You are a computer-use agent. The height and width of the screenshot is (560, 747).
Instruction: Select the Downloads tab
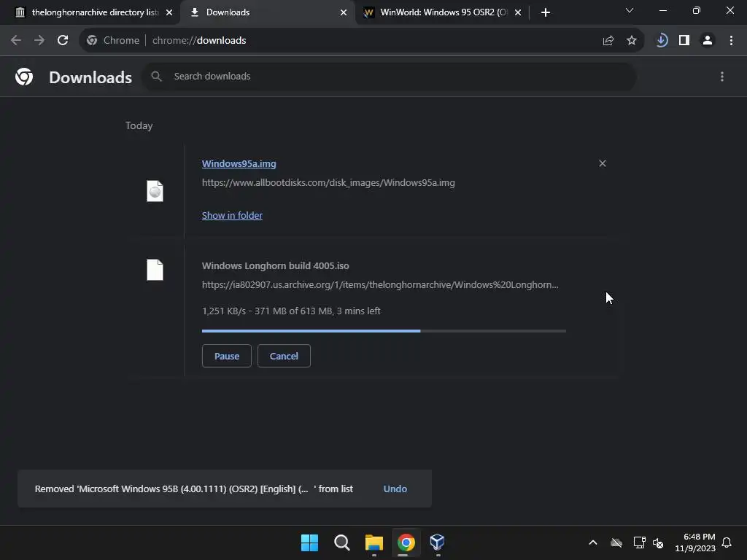tap(267, 12)
